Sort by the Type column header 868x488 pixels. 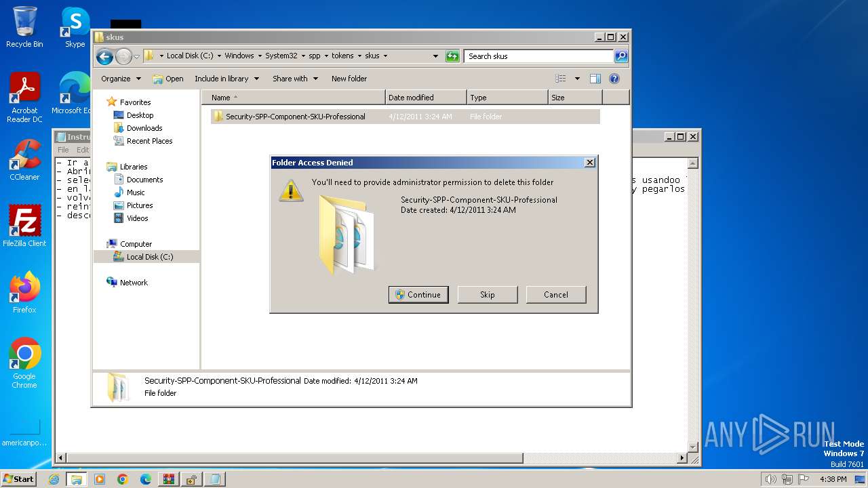507,98
